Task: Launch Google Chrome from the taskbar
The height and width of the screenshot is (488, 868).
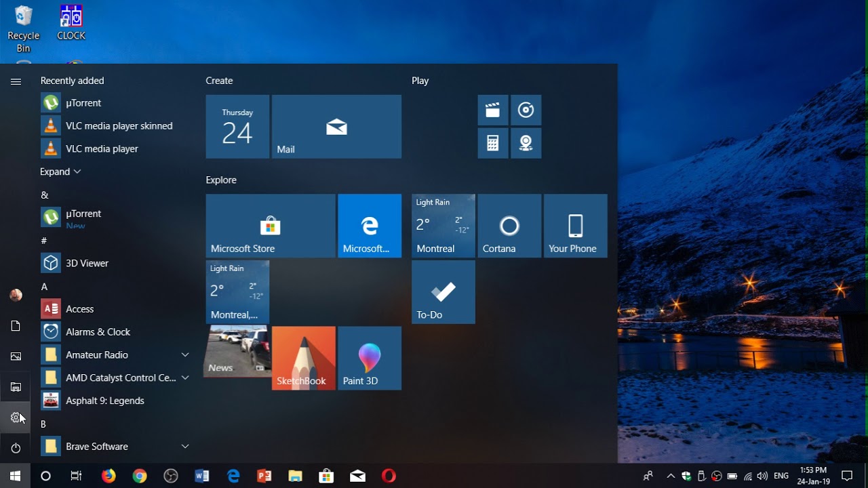Action: (140, 476)
